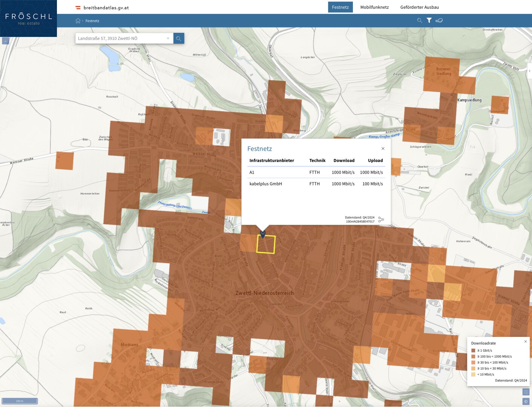Click the map location pin marker
The width and height of the screenshot is (532, 407).
pyautogui.click(x=263, y=234)
